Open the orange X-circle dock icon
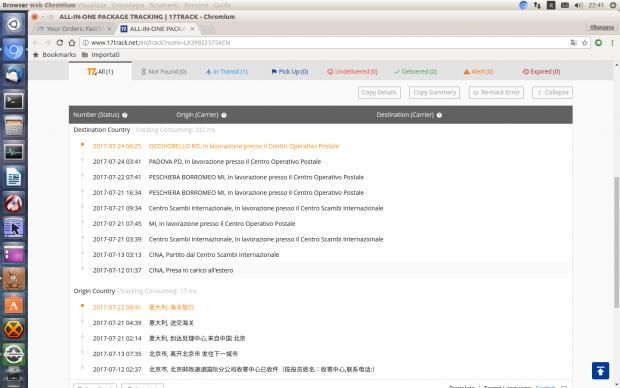 [14, 329]
